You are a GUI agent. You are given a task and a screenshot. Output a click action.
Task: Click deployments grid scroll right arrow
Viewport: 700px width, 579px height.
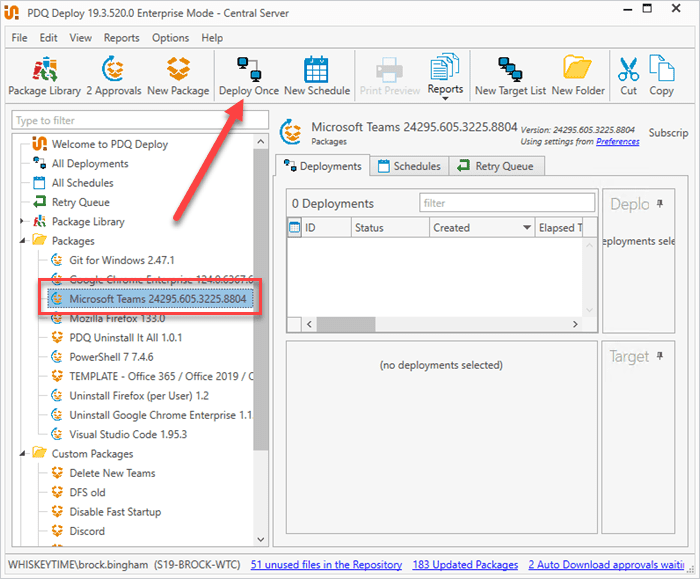tap(575, 325)
